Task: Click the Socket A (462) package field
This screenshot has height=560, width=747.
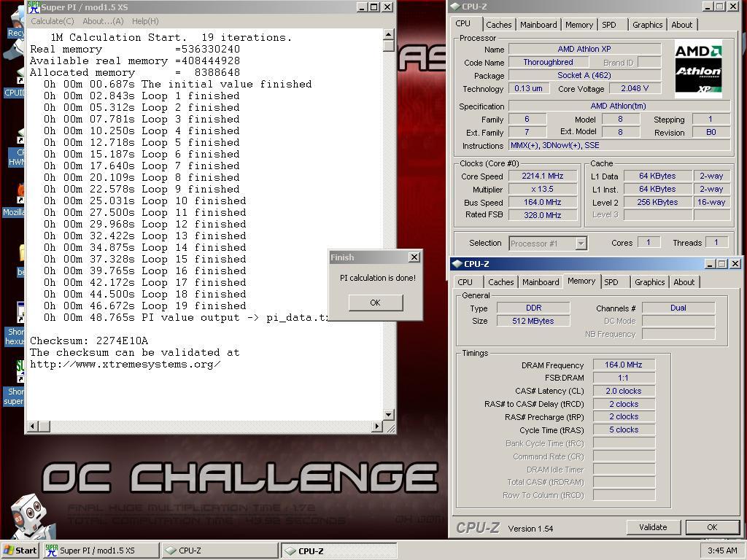Action: (x=584, y=75)
